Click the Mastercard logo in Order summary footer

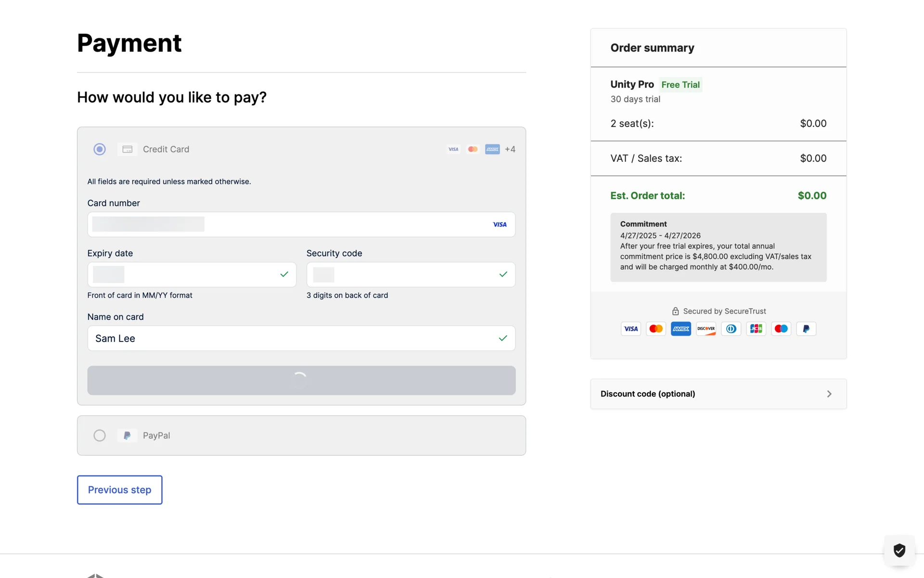pos(655,329)
